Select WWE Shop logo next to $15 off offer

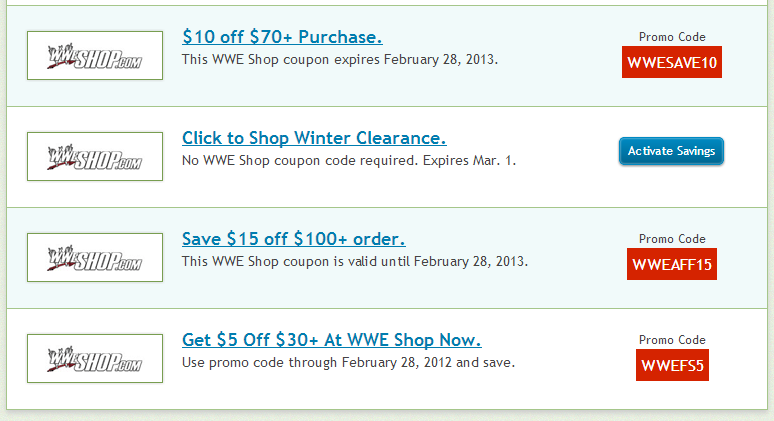click(x=95, y=258)
